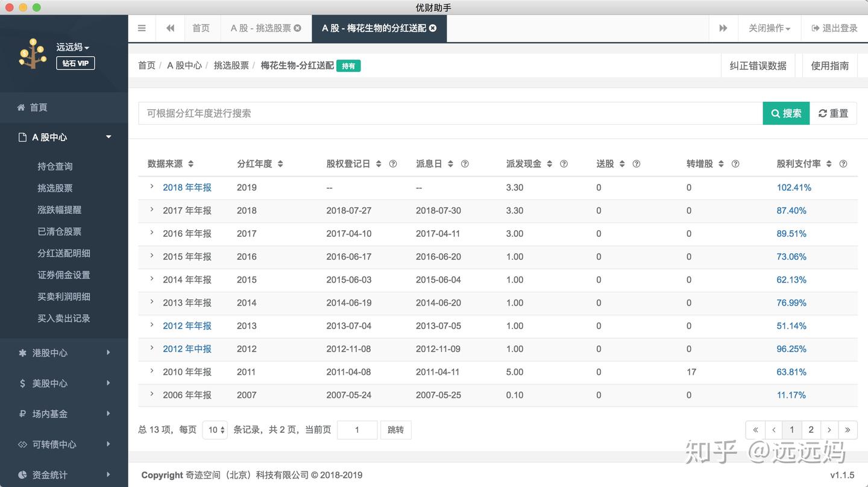Image resolution: width=868 pixels, height=487 pixels.
Task: Click the help icon beside 派息日 column
Action: tap(465, 163)
